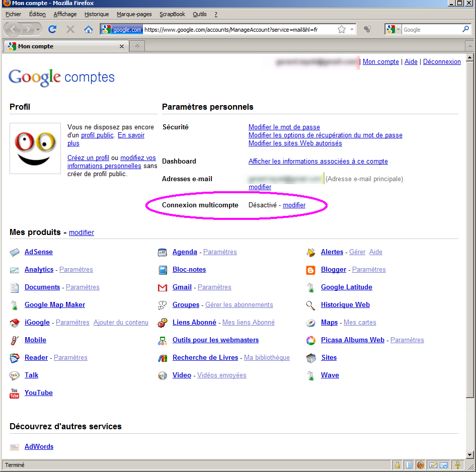Screen dimensions: 476x472
Task: Click the browser Forward arrow button
Action: tap(28, 30)
